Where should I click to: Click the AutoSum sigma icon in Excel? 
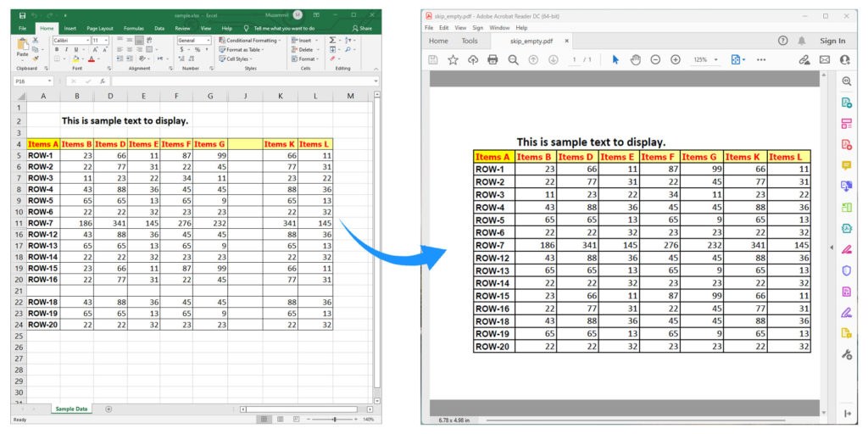click(x=333, y=40)
